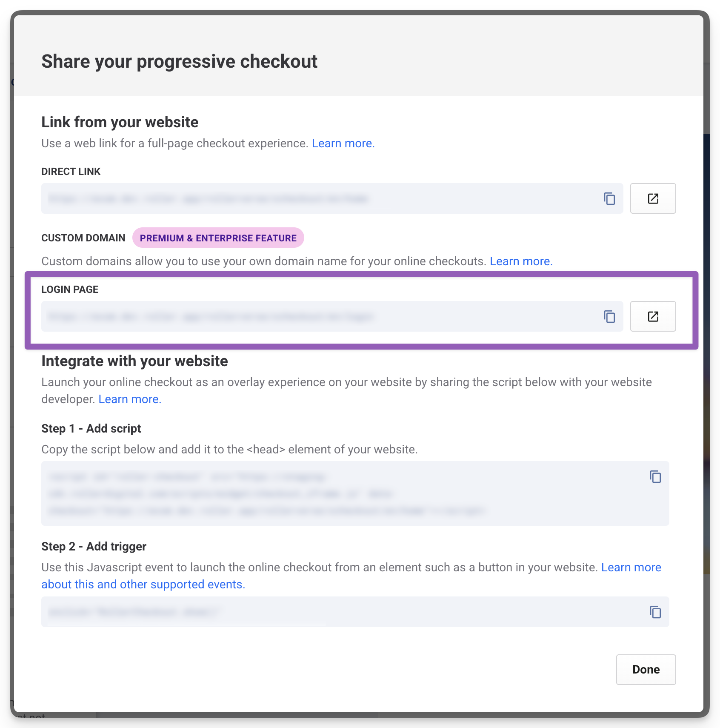This screenshot has height=728, width=720.
Task: Click the Share your progressive checkout title
Action: 179,62
